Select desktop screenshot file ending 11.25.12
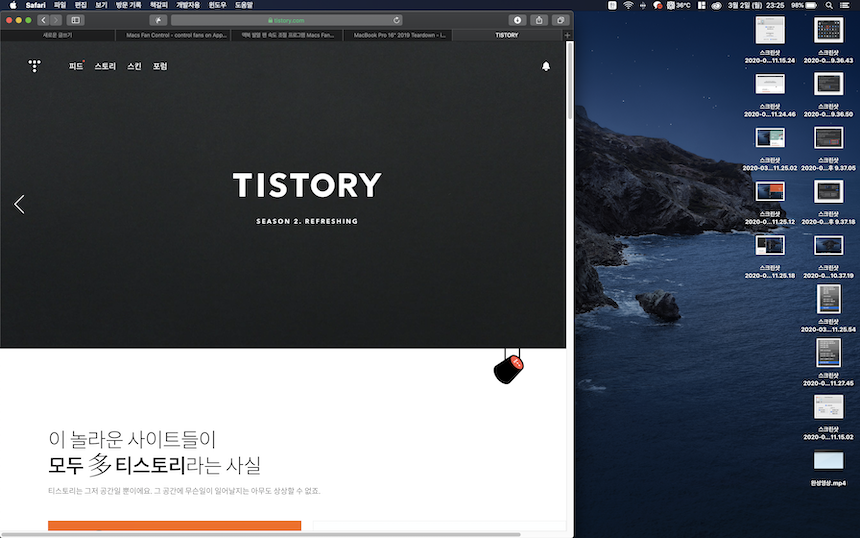This screenshot has width=860, height=538. click(x=770, y=202)
